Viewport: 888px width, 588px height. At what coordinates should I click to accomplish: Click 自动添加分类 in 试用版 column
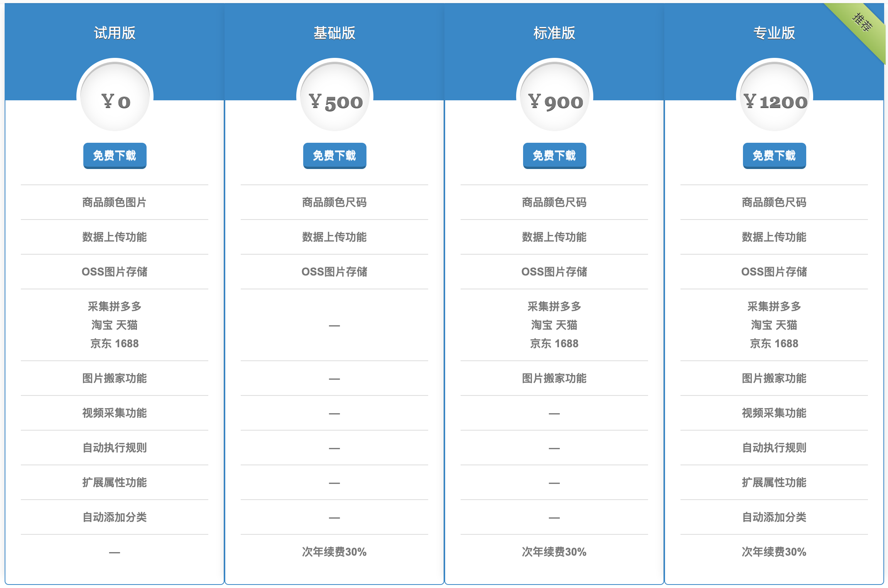(x=115, y=517)
